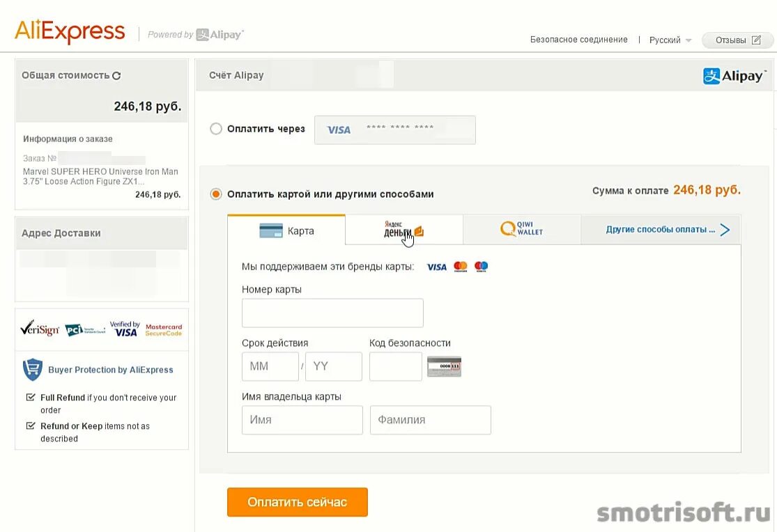
Task: Click the Имя first name field
Action: tap(302, 420)
